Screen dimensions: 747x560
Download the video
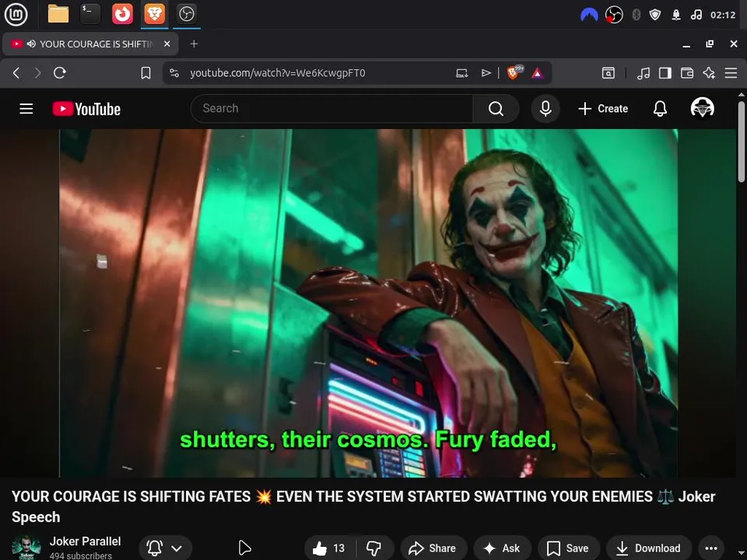(x=648, y=548)
